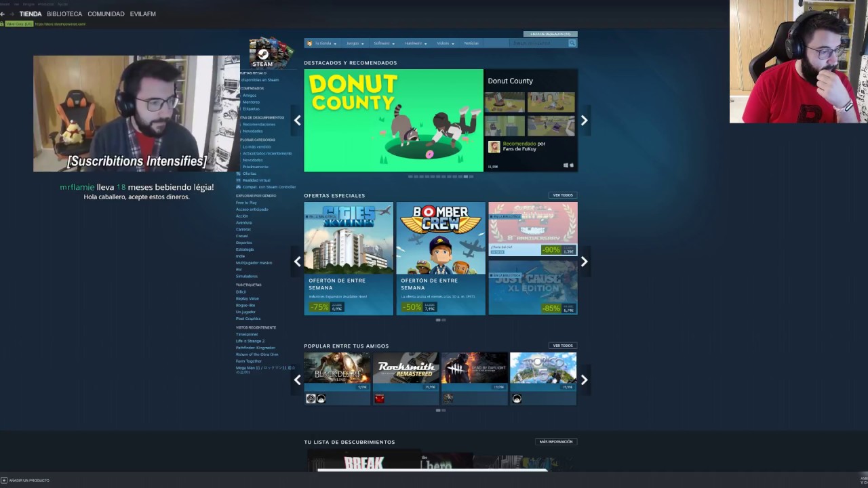
Task: Click the red friend avatar under Rocksmith
Action: pos(379,399)
